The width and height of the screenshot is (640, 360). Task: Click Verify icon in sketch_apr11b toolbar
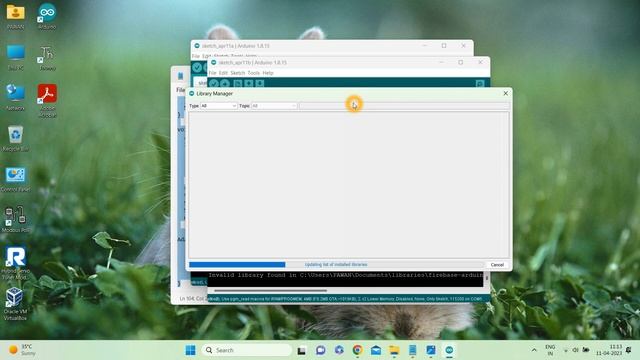pyautogui.click(x=214, y=83)
